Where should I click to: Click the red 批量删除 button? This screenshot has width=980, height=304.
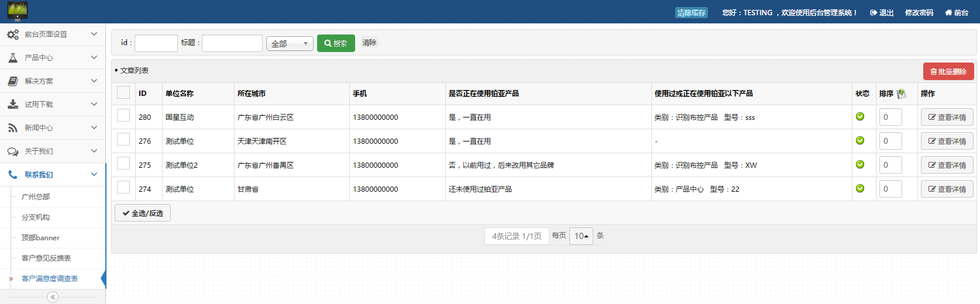pos(948,71)
